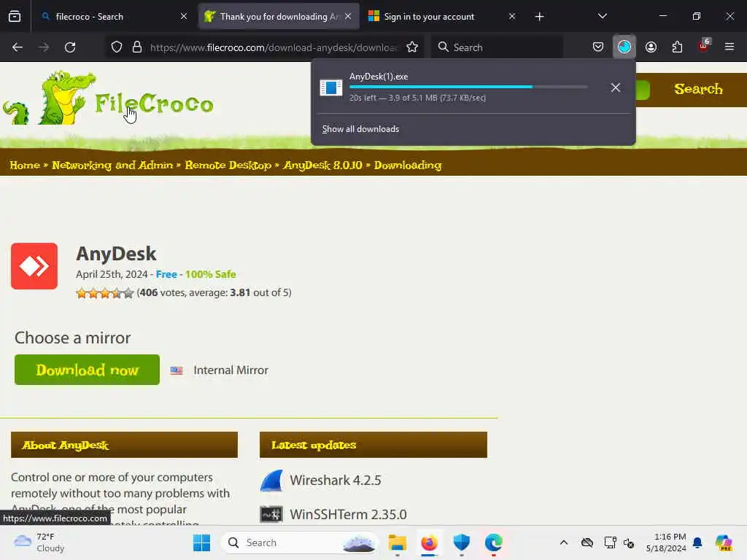Image resolution: width=747 pixels, height=560 pixels.
Task: Click Windows taskbar Search box
Action: (x=299, y=542)
